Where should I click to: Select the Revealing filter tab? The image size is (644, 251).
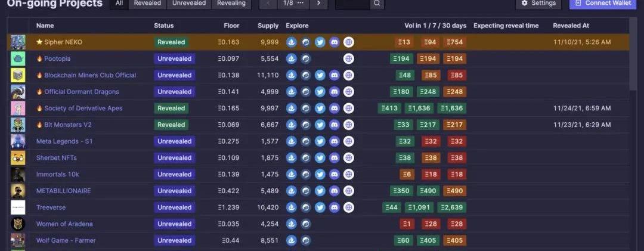click(231, 4)
